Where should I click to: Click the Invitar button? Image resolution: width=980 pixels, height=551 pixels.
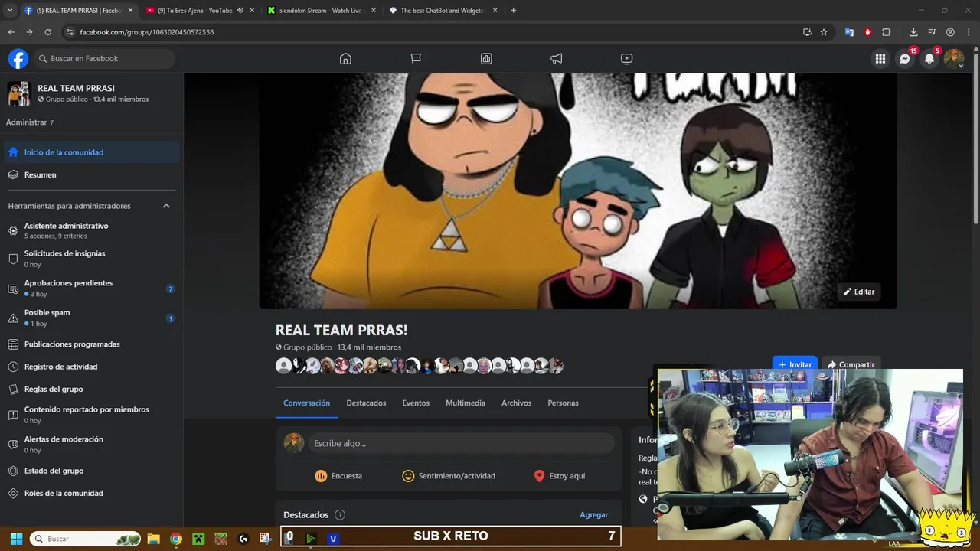tap(795, 364)
